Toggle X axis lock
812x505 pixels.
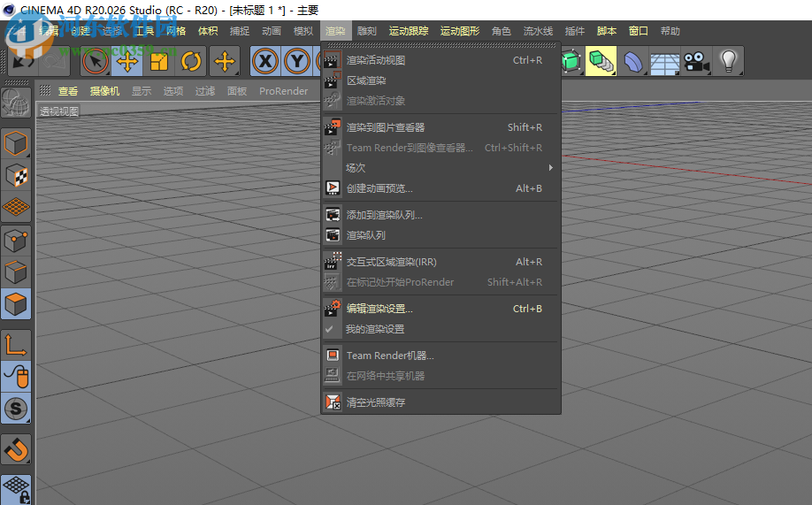(x=265, y=62)
